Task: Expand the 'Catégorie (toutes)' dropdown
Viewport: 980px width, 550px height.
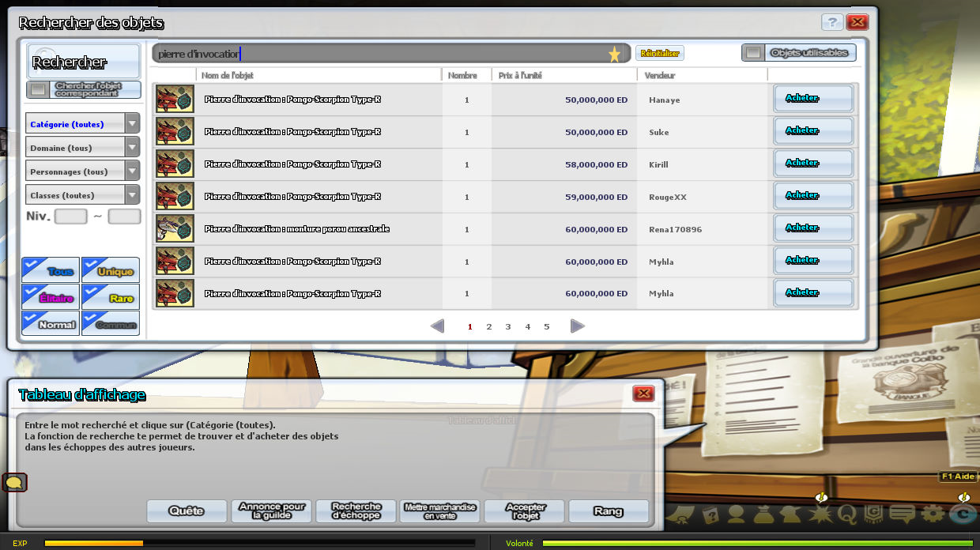Action: pos(132,124)
